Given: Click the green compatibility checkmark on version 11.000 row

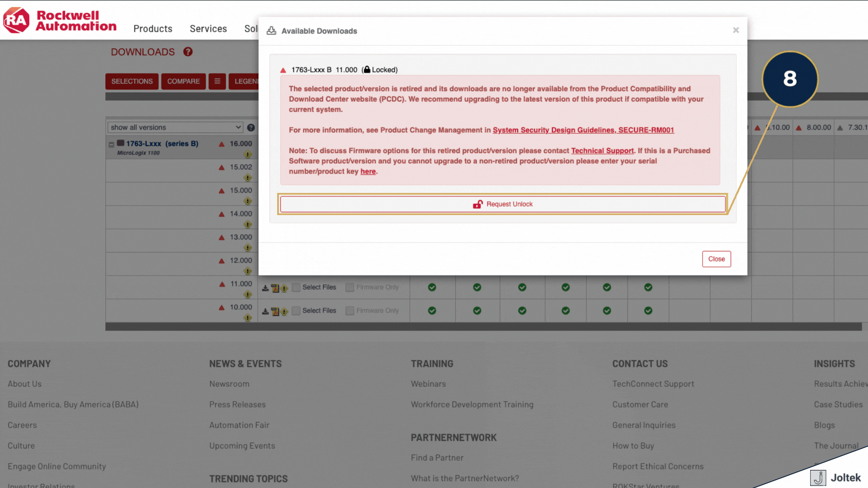Looking at the screenshot, I should pos(432,287).
